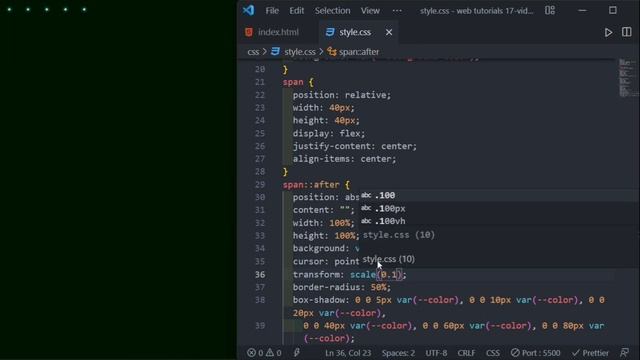Open the notifications feedback icon in status bar
The image size is (640, 360).
[x=624, y=353]
